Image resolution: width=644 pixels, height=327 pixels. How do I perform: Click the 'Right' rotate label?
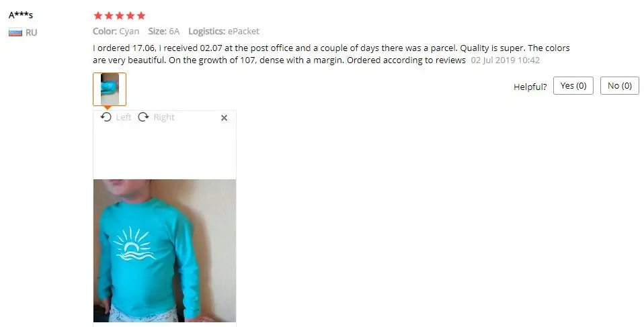click(164, 118)
